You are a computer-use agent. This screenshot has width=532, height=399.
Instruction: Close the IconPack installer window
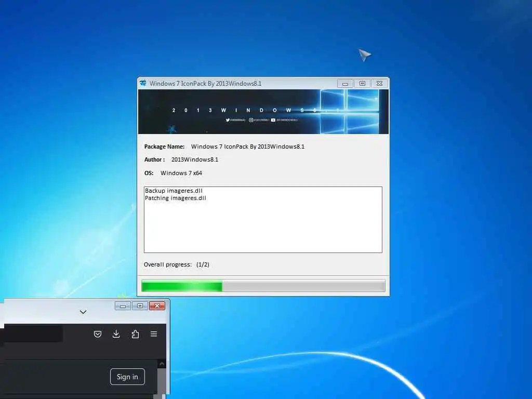coord(380,84)
